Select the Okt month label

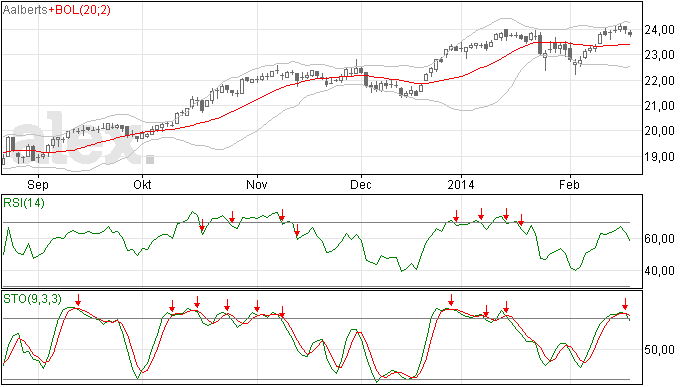(x=142, y=184)
